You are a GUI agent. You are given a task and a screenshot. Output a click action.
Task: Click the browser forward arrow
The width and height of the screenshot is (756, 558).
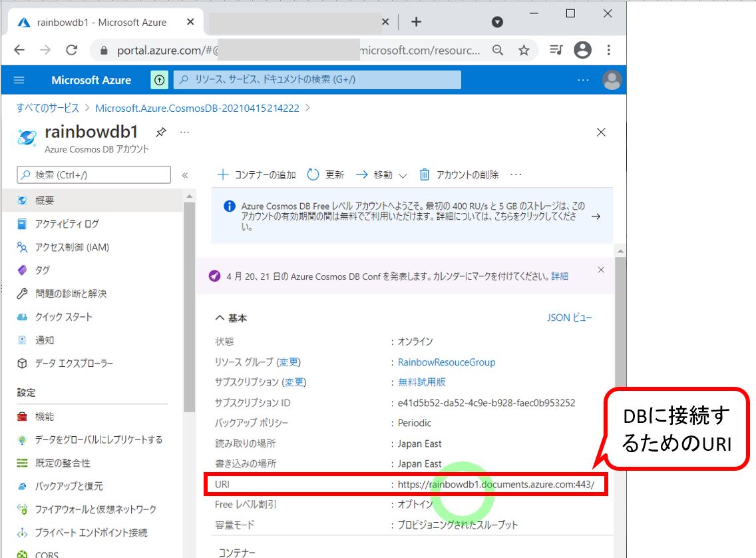point(45,50)
